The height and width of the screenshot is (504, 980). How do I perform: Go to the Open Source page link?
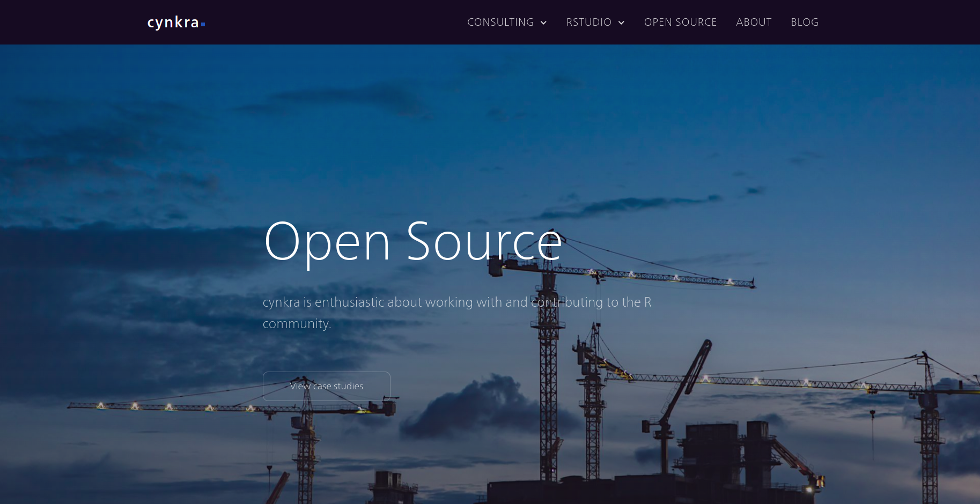680,23
